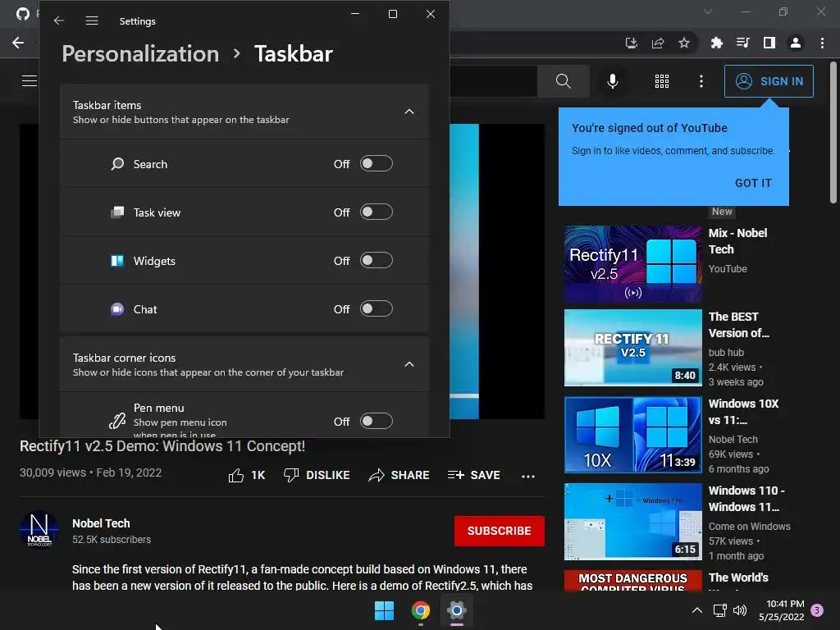Click the Settings gear on the taskbar
Image resolution: width=840 pixels, height=630 pixels.
(x=456, y=610)
